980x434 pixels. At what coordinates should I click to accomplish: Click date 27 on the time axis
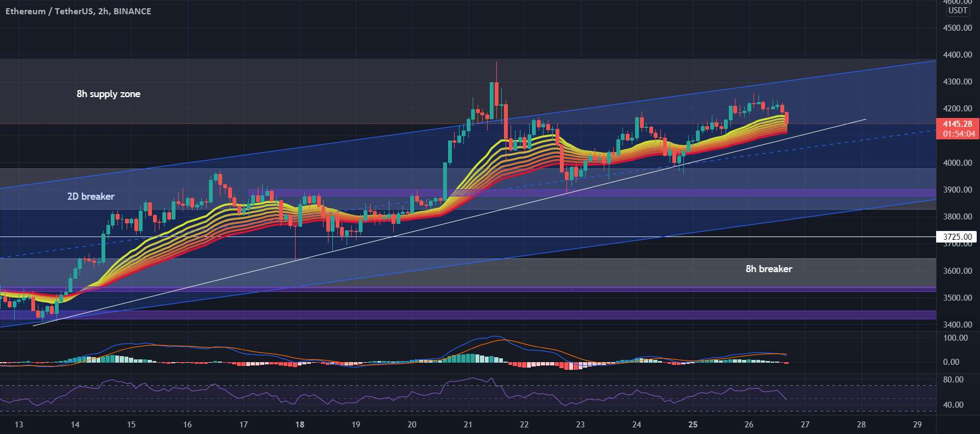click(805, 425)
